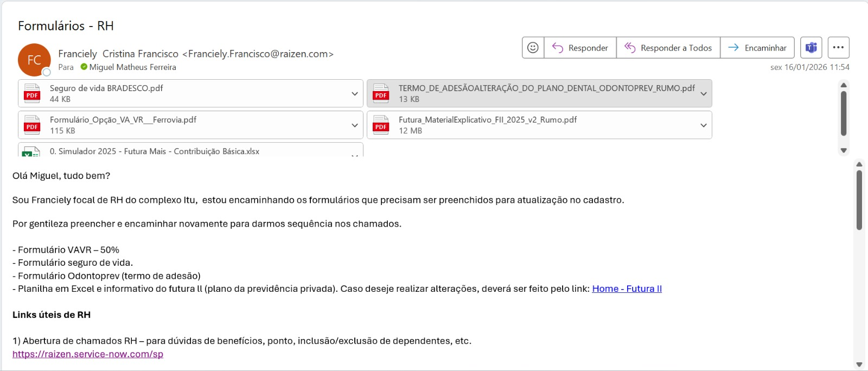This screenshot has height=371, width=868.
Task: Click up arrow of attachments scrollbar
Action: pyautogui.click(x=844, y=85)
